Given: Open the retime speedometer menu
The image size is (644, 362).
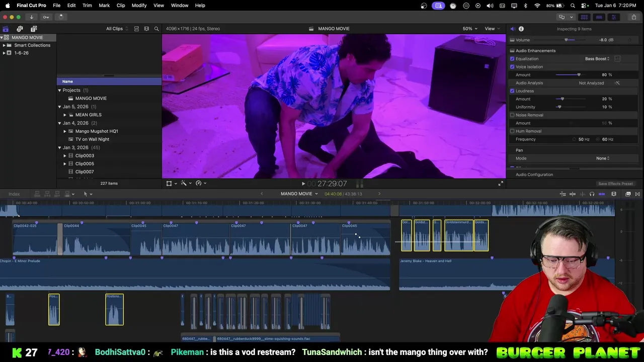Looking at the screenshot, I should (x=201, y=184).
